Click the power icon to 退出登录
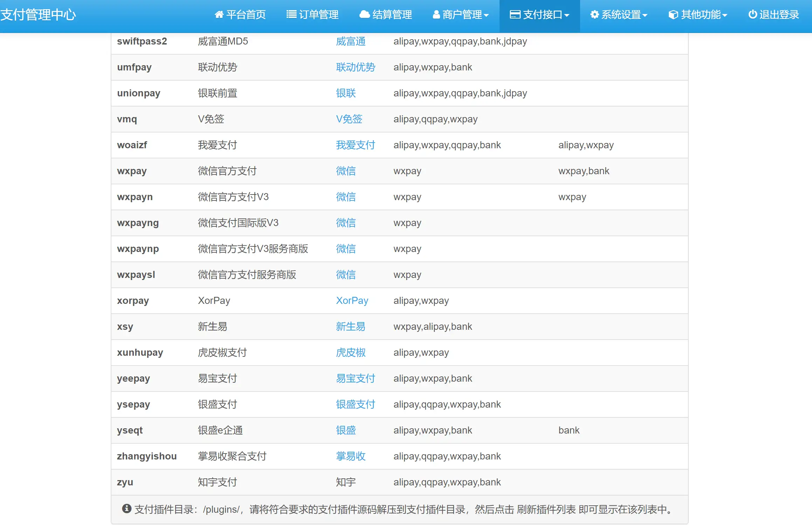Viewport: 812px width, 525px height. click(752, 14)
